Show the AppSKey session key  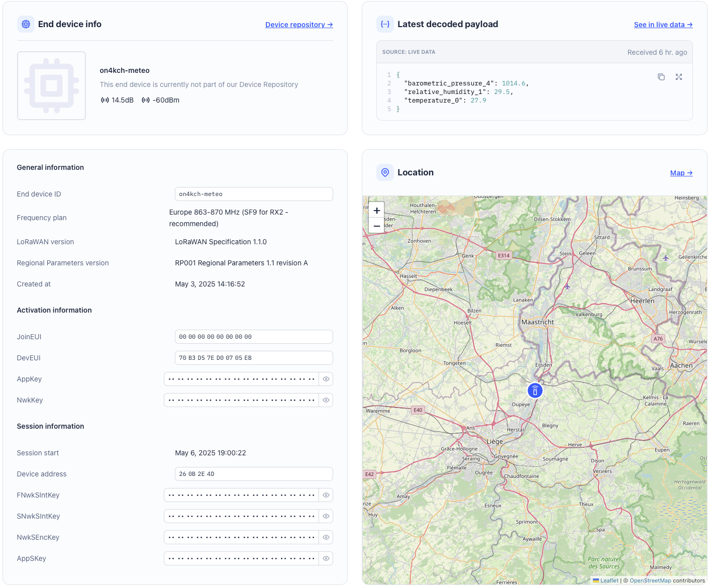point(326,558)
